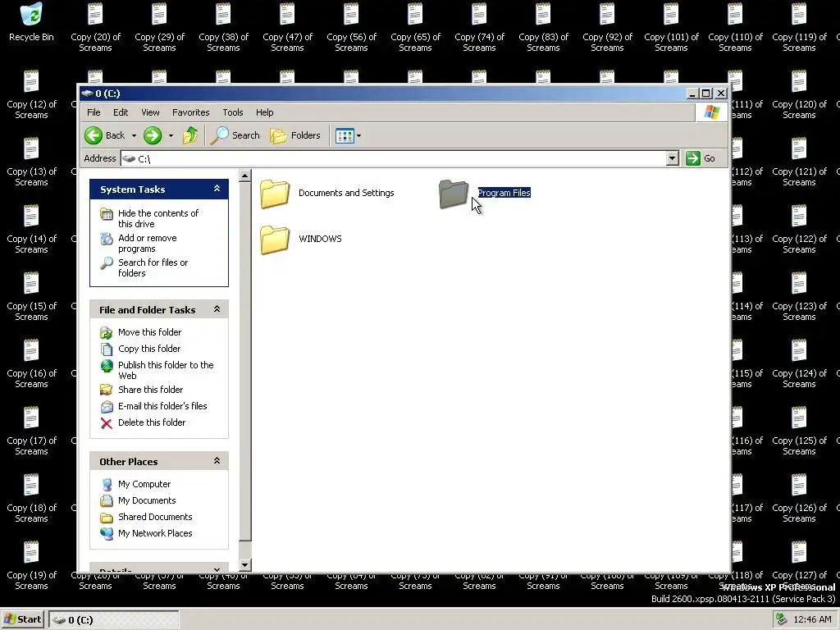Image resolution: width=840 pixels, height=630 pixels.
Task: Select Copy (14) of Screams desktop file
Action: coord(31,230)
